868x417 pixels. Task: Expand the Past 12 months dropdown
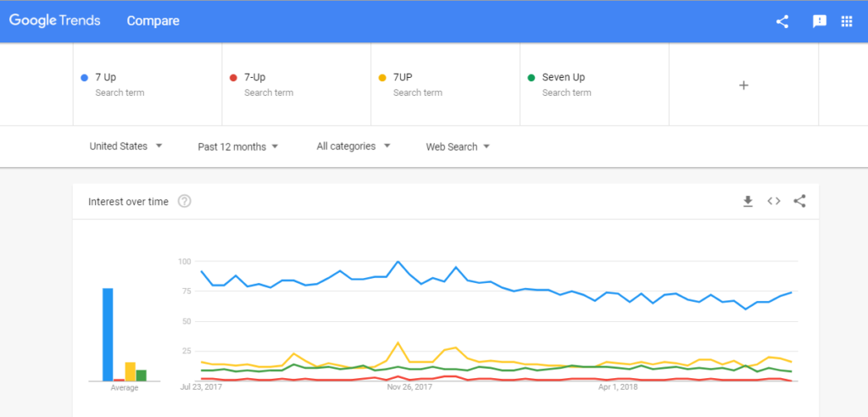tap(237, 147)
